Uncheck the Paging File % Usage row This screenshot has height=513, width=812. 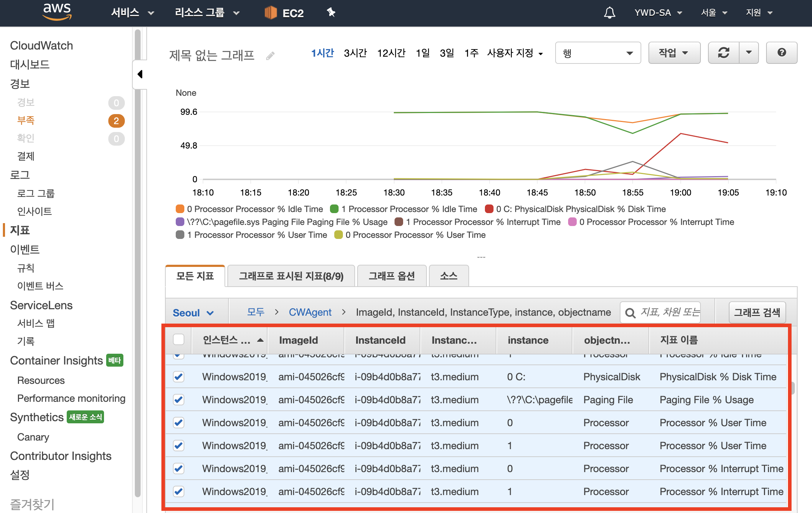pyautogui.click(x=179, y=400)
